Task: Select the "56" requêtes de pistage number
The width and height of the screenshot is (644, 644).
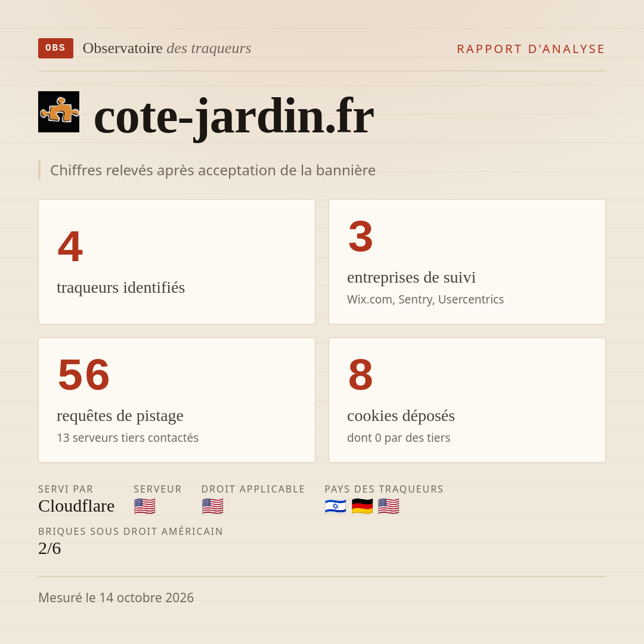Action: [x=84, y=374]
